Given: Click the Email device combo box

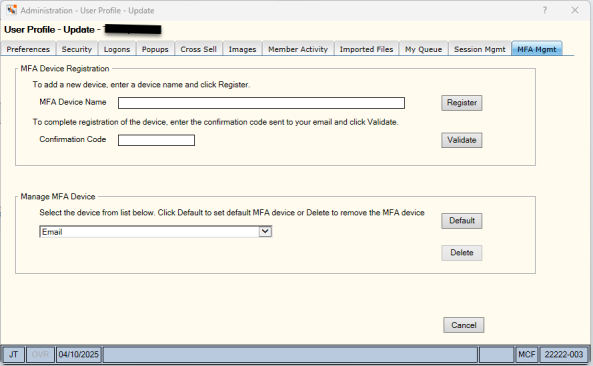Looking at the screenshot, I should point(155,232).
